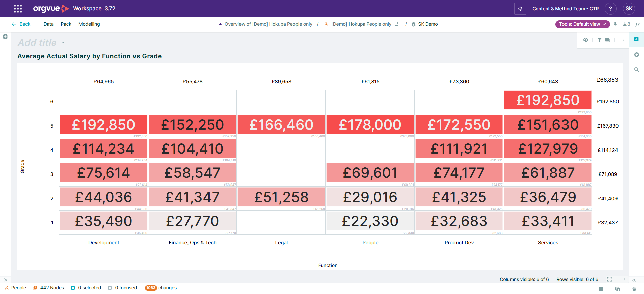Open [Demo] Hokupa People only breadcrumb
This screenshot has height=294, width=644.
pyautogui.click(x=362, y=24)
